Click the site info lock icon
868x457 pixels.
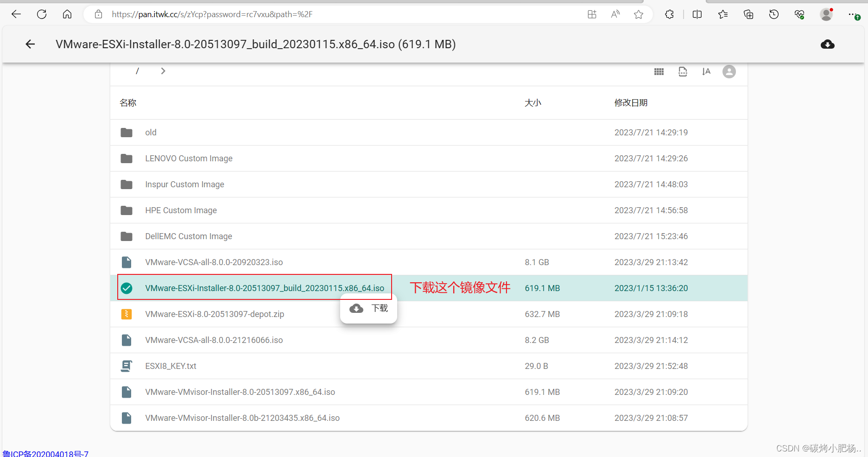98,14
